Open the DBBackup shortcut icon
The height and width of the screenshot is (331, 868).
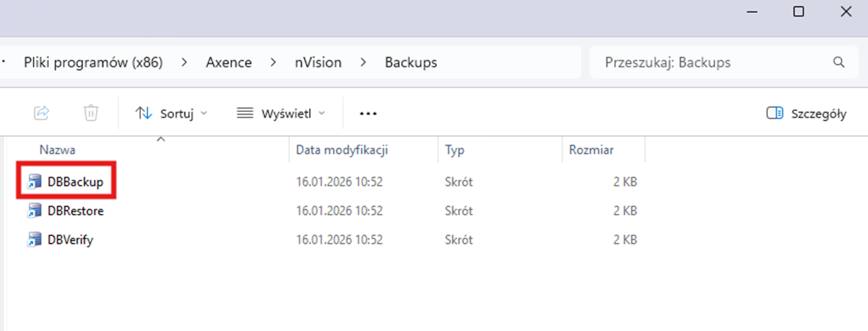point(34,182)
